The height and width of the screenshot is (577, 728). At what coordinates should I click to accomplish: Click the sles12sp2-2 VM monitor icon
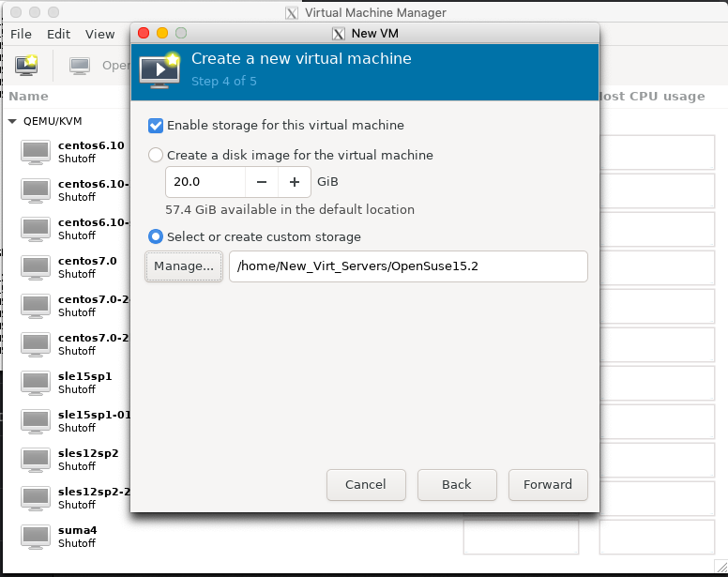click(x=36, y=498)
